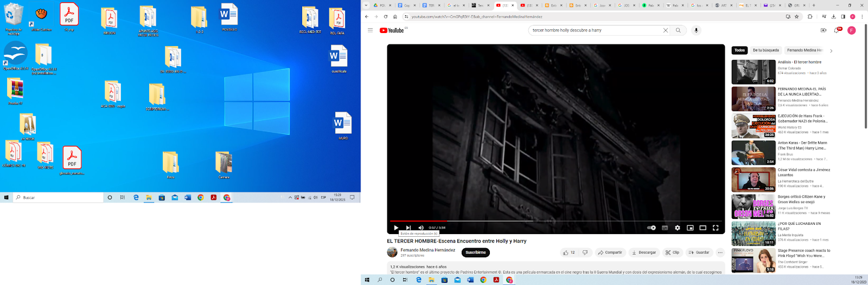This screenshot has width=868, height=285.
Task: Bookmark page with star icon
Action: (797, 17)
